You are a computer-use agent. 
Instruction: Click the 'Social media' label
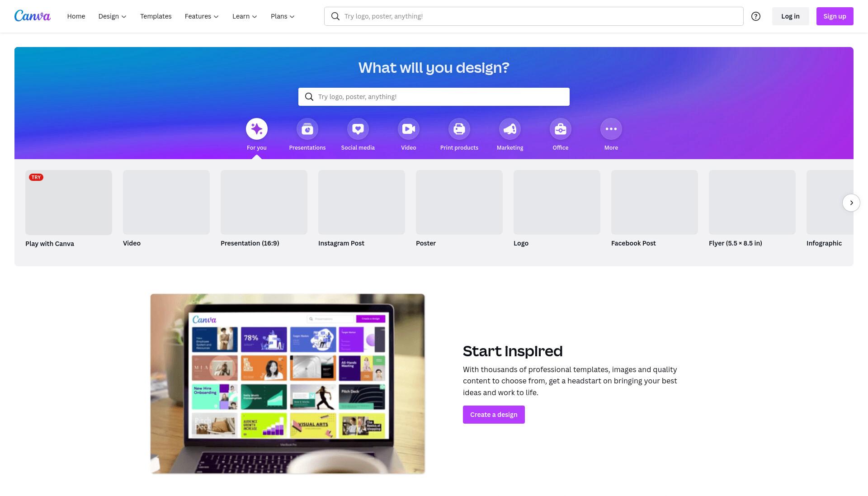(358, 148)
